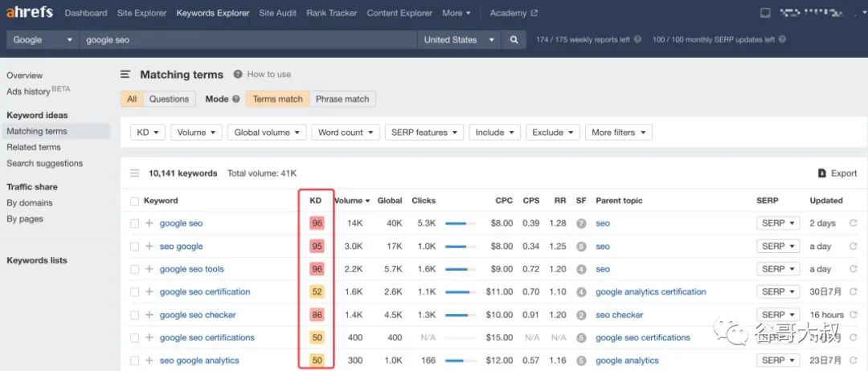The image size is (868, 371).
Task: Click the KD 52 badge for google seo certification
Action: 317,292
